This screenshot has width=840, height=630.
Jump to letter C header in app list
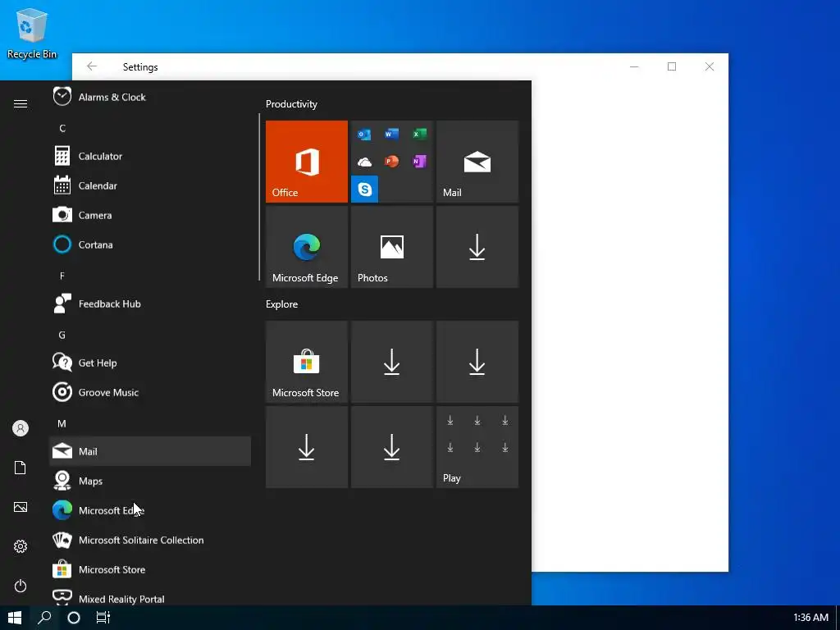point(62,128)
